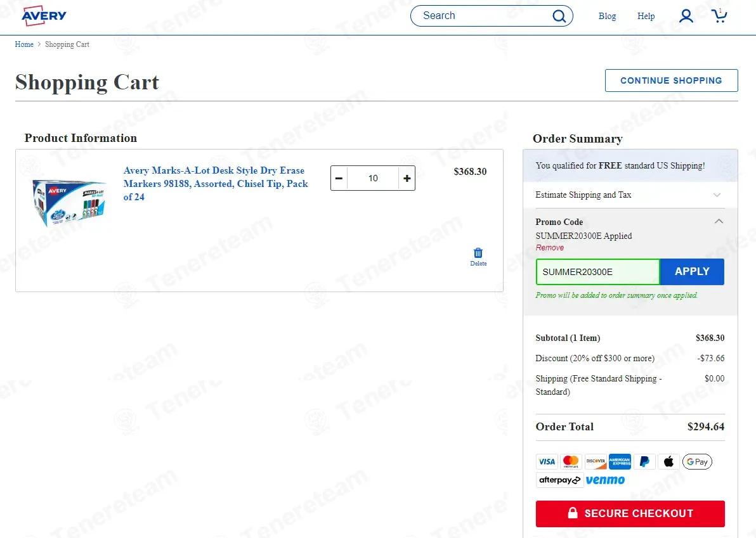Click the Order Total amount $294.64

click(x=706, y=426)
